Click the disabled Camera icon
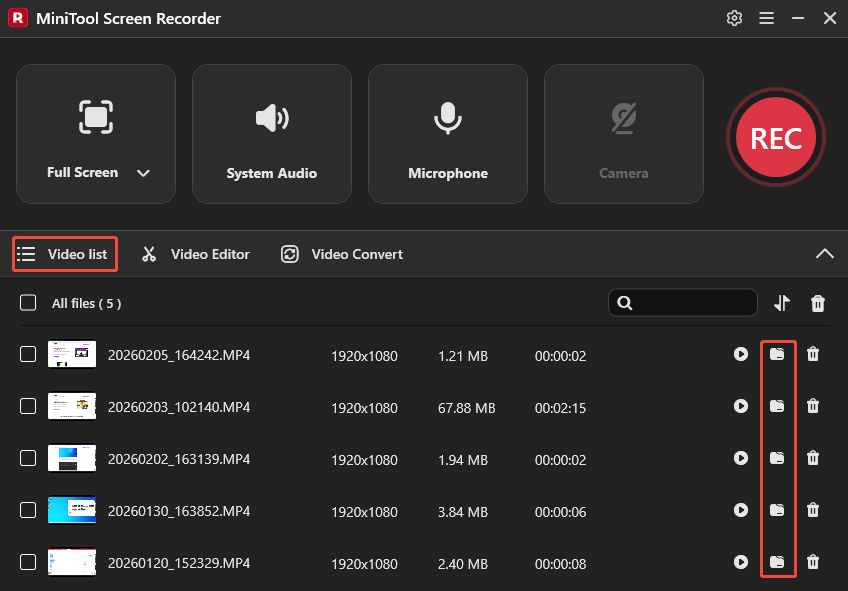The width and height of the screenshot is (848, 591). coord(623,116)
